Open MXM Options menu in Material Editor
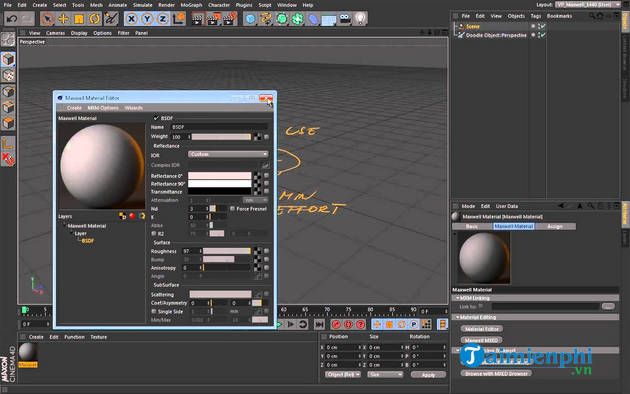This screenshot has height=394, width=630. tap(103, 108)
